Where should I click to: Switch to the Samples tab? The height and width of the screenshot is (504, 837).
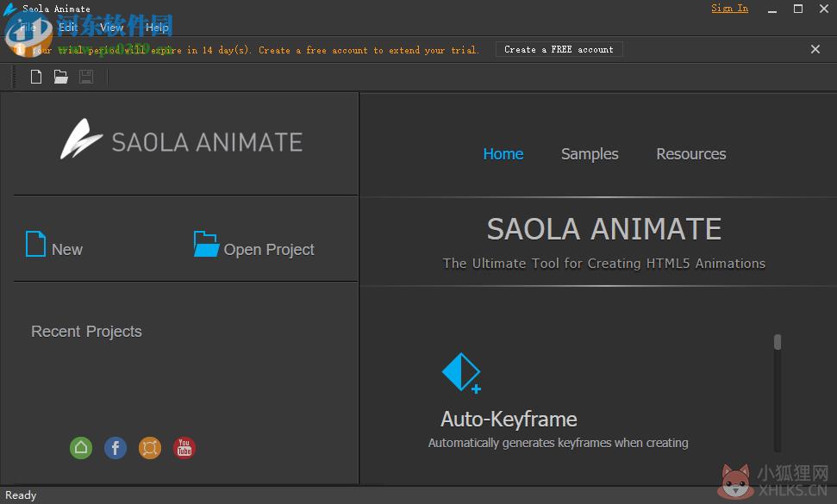[x=590, y=154]
